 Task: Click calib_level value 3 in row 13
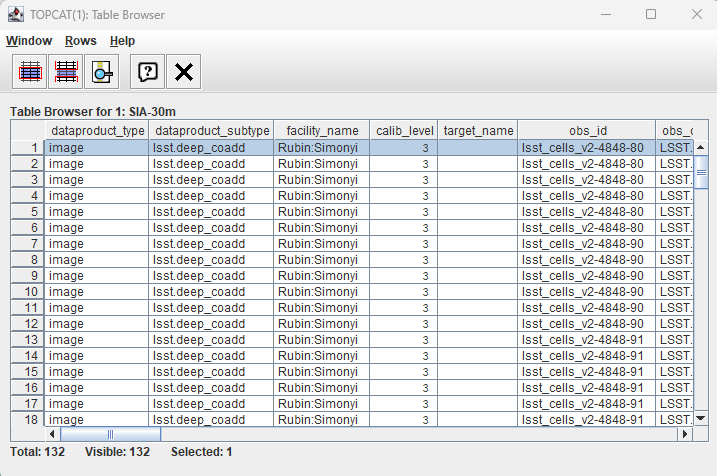[404, 340]
